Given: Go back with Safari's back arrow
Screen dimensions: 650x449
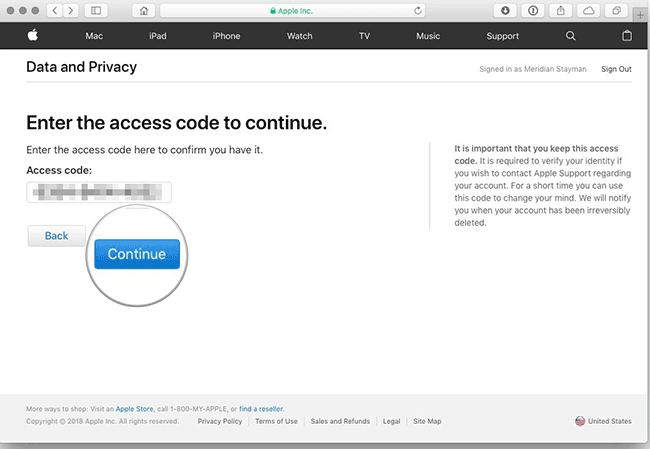Looking at the screenshot, I should coord(55,11).
